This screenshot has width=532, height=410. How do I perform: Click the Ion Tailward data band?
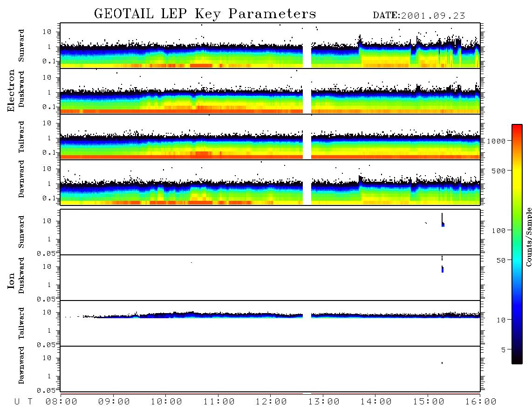(x=273, y=315)
